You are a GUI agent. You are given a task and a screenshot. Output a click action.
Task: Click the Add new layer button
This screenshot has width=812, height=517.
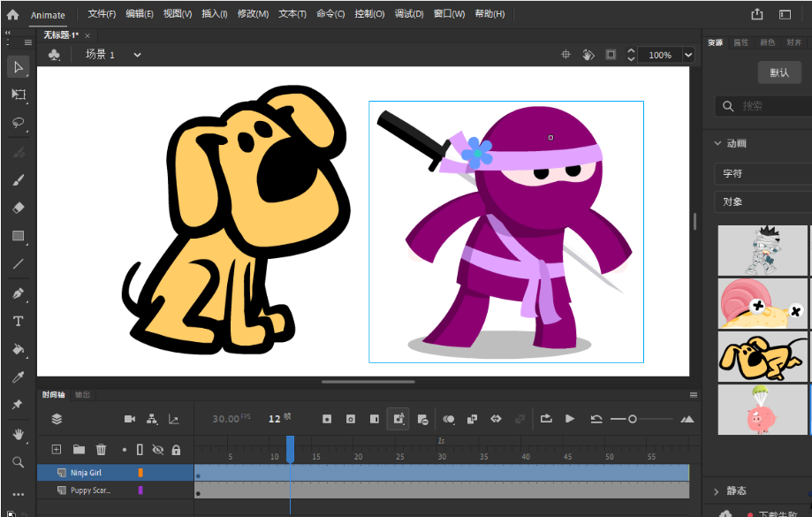pyautogui.click(x=56, y=449)
